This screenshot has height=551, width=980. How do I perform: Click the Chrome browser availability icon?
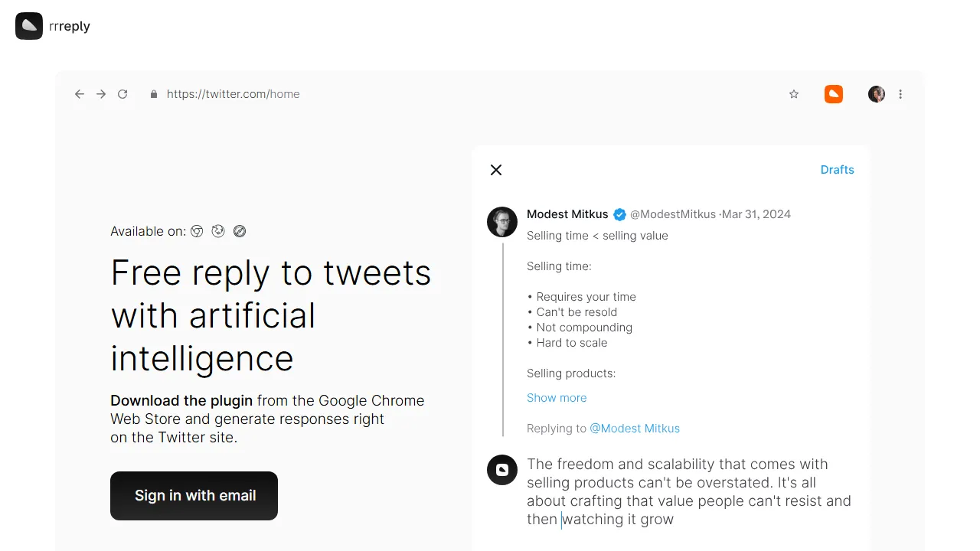[197, 230]
